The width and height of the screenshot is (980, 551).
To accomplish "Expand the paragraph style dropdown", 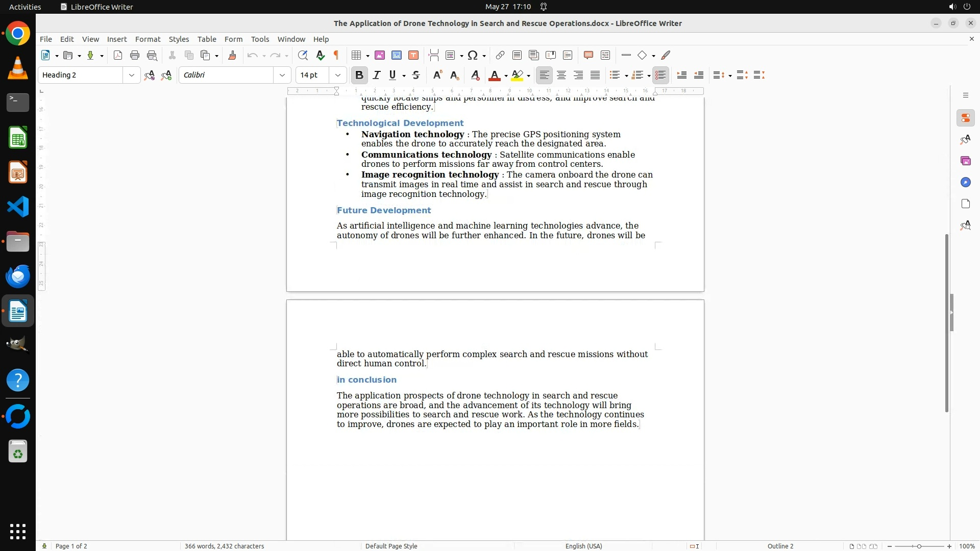I will 131,75.
